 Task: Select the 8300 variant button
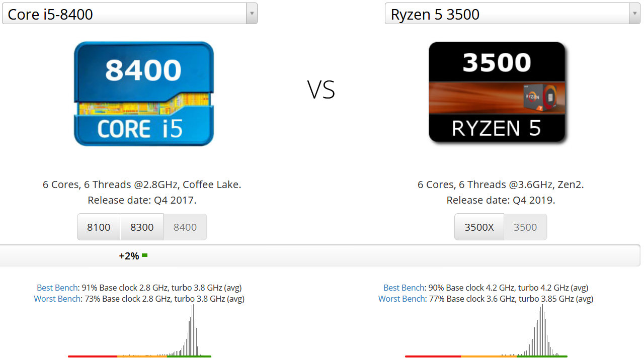pos(142,227)
